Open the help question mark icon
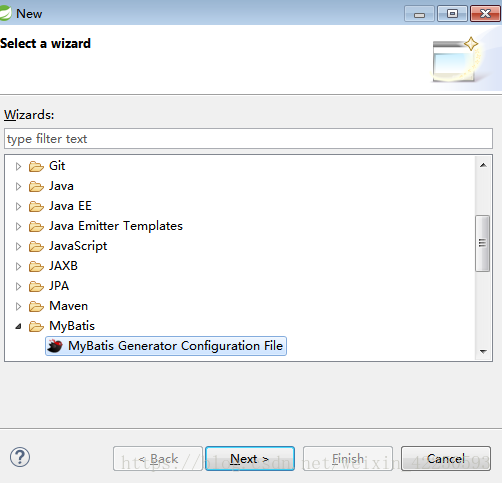Viewport: 502px width, 483px height. pyautogui.click(x=20, y=457)
